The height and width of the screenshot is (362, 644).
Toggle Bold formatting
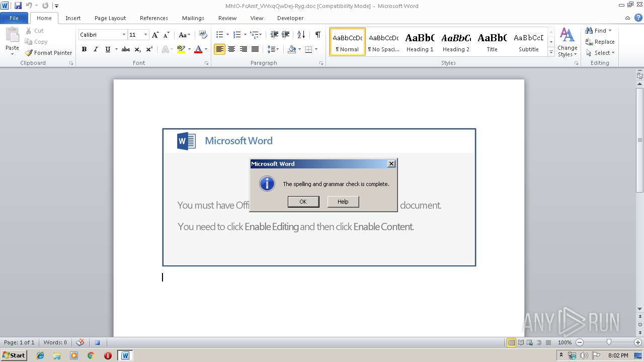coord(84,49)
